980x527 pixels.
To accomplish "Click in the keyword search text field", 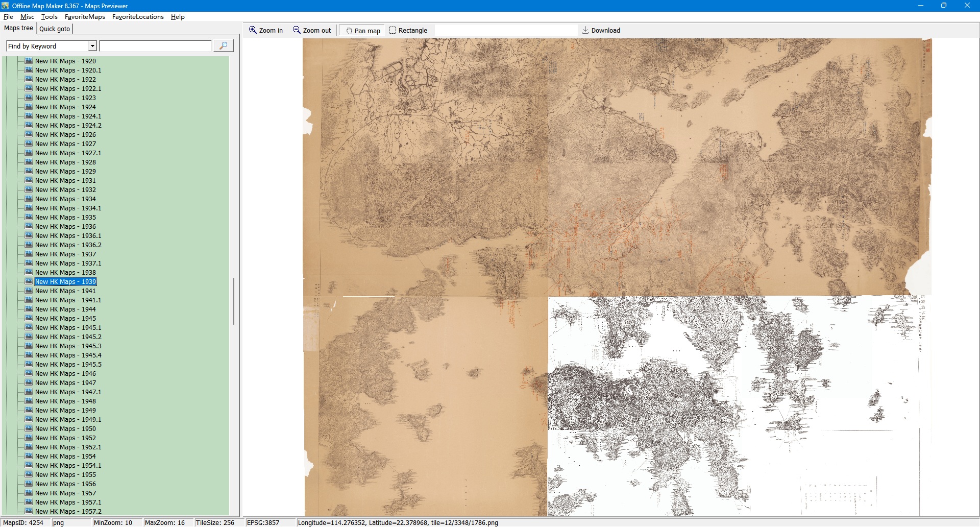I will (156, 46).
